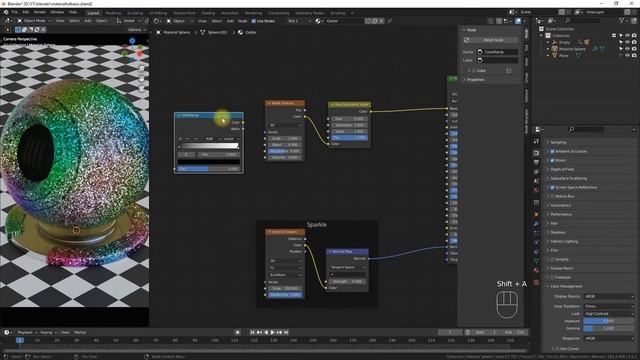The image size is (640, 360).
Task: Click Sphere.001 in node editor breadcrumb
Action: pyautogui.click(x=217, y=32)
